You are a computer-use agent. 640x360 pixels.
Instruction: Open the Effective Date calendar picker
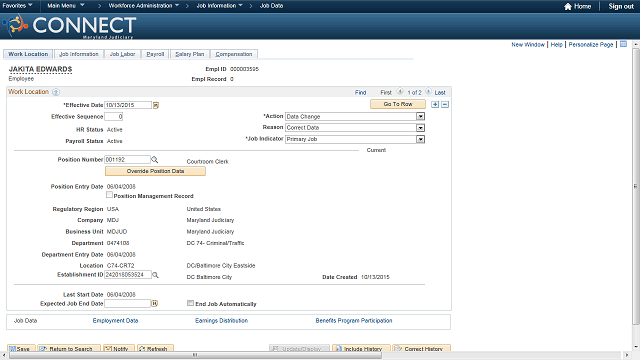(156, 105)
